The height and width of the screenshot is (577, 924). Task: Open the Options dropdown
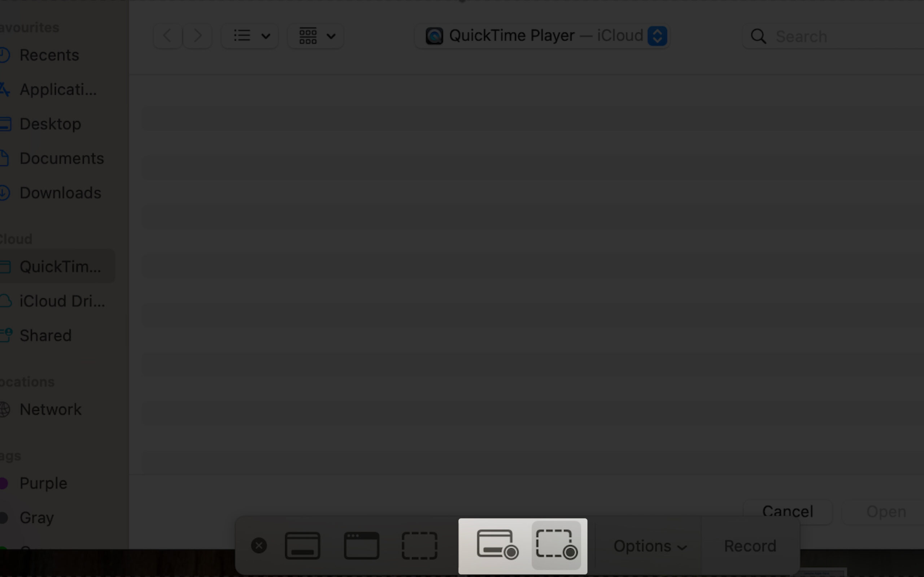[649, 546]
